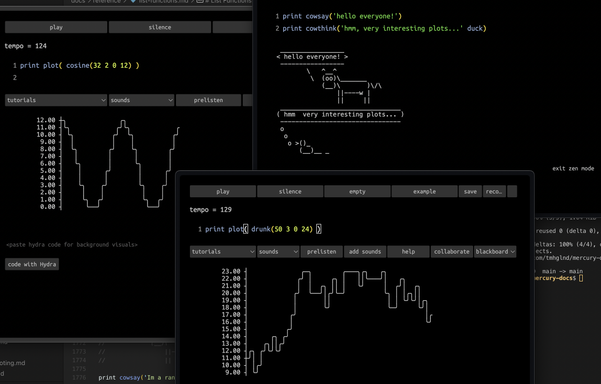Click the collaborate button
Screen dimensions: 601x384
coord(452,251)
